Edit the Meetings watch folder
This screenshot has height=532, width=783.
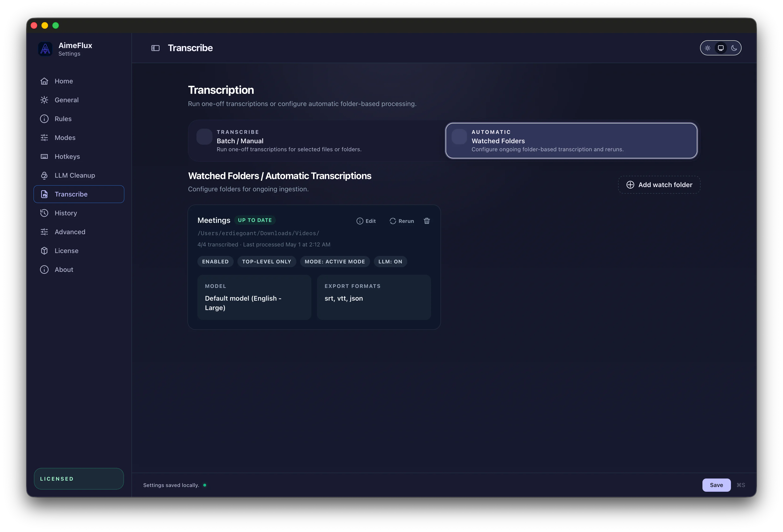tap(366, 221)
